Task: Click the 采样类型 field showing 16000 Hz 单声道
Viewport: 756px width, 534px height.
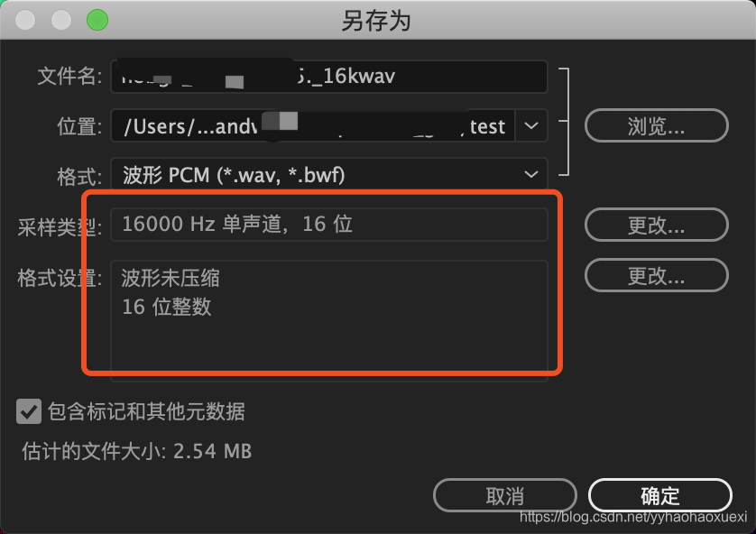Action: pos(329,225)
